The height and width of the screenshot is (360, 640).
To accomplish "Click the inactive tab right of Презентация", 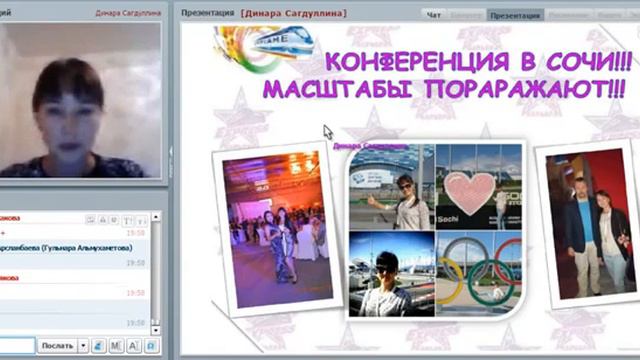I will pos(569,16).
